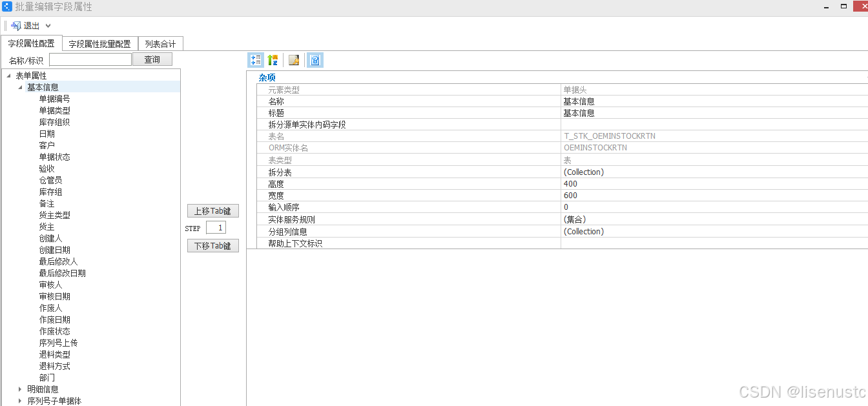Viewport: 868px width, 406px height.
Task: Select 最后修改人 in the tree
Action: (58, 261)
